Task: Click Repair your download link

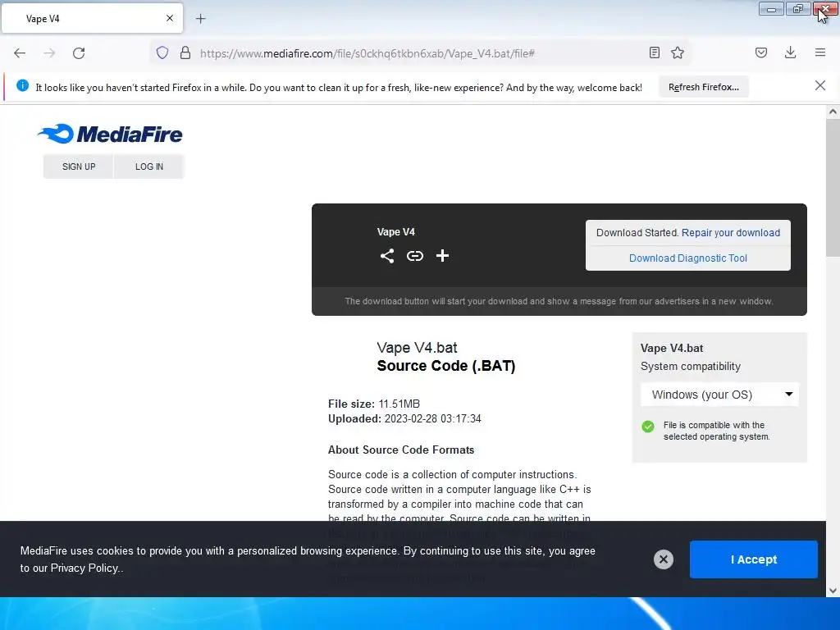Action: coord(731,232)
